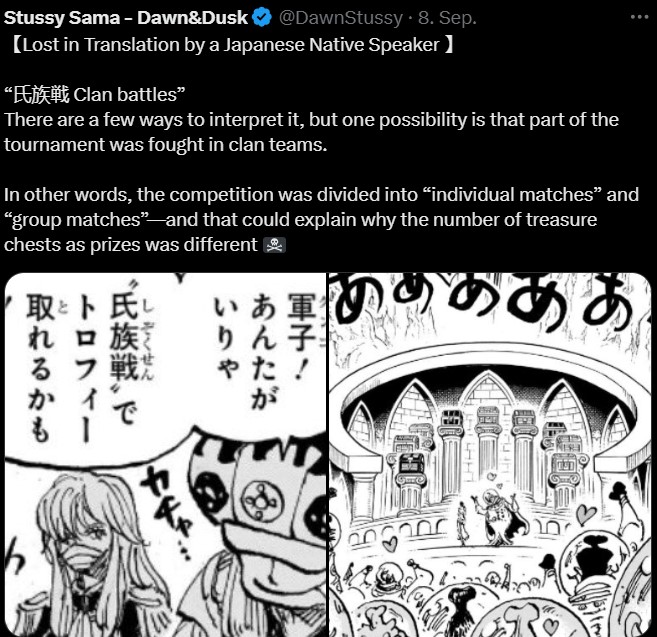Screen dimensions: 657x637
Task: Click the 氏族戦 Clan battles text line
Action: coord(94,95)
